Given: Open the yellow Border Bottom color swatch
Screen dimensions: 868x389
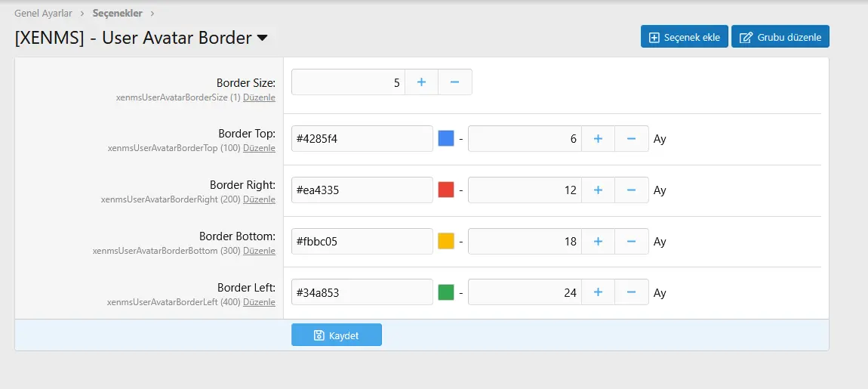Looking at the screenshot, I should (446, 241).
